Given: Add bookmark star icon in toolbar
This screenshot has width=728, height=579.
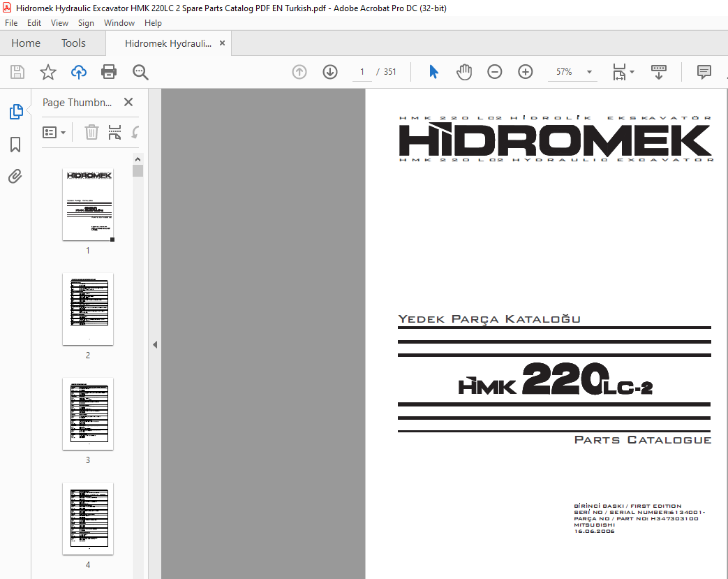Looking at the screenshot, I should coord(48,72).
